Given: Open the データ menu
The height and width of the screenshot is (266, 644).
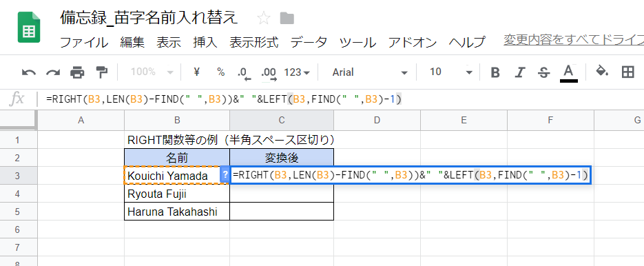Looking at the screenshot, I should click(x=309, y=42).
